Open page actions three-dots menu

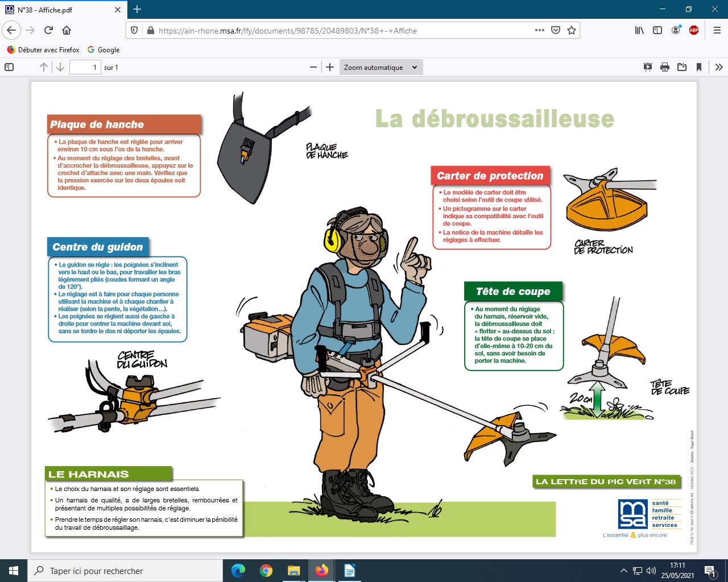pos(540,30)
